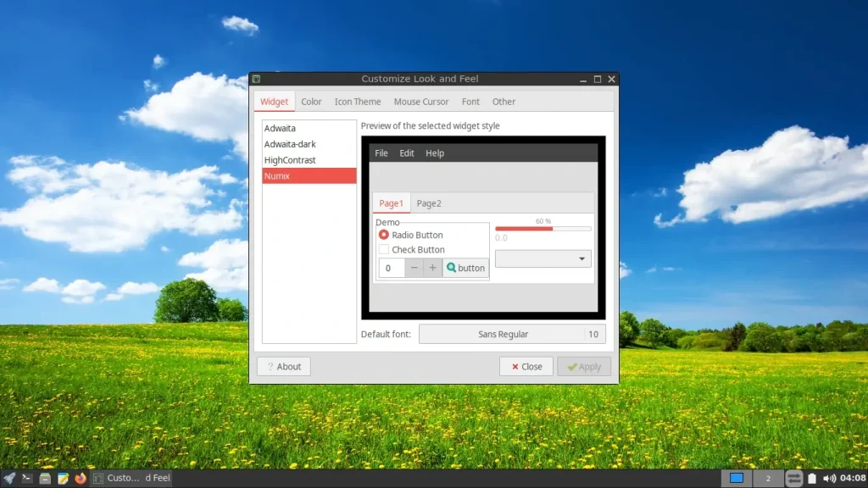Minimize the Customize Look and Feel window
This screenshot has height=488, width=868.
point(583,79)
